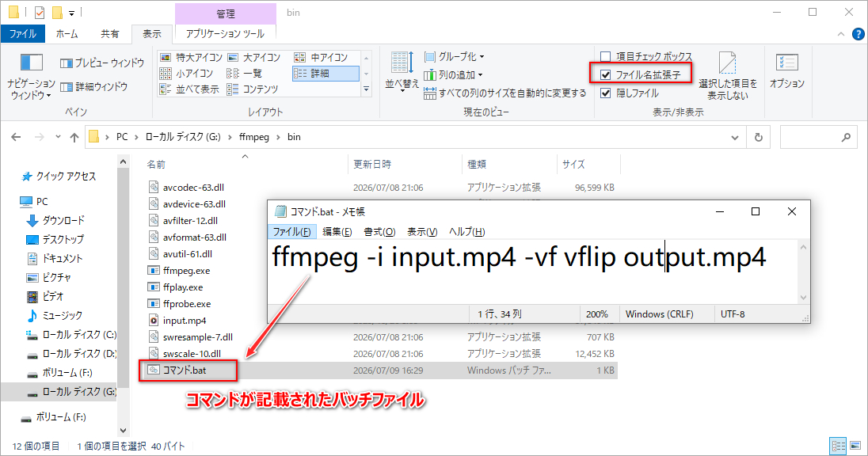This screenshot has width=868, height=456.
Task: Switch to large thumbnails via status bar icon
Action: click(856, 446)
